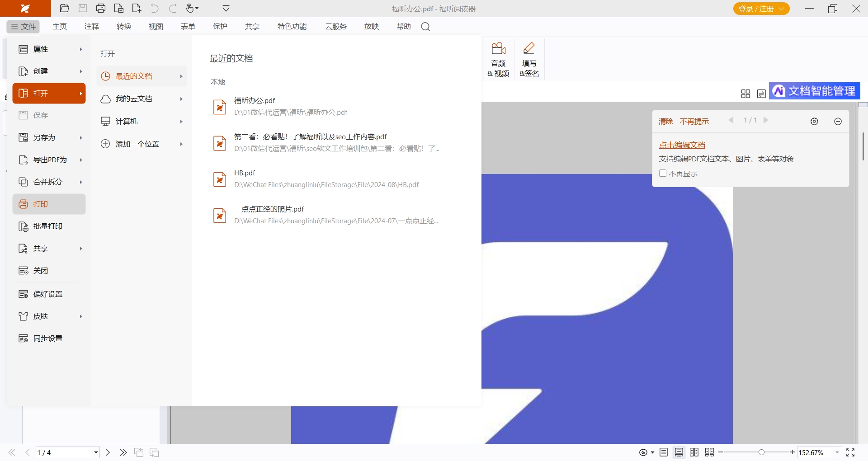This screenshot has width=868, height=461.
Task: Select the hand tool icon in title bar
Action: coord(192,8)
